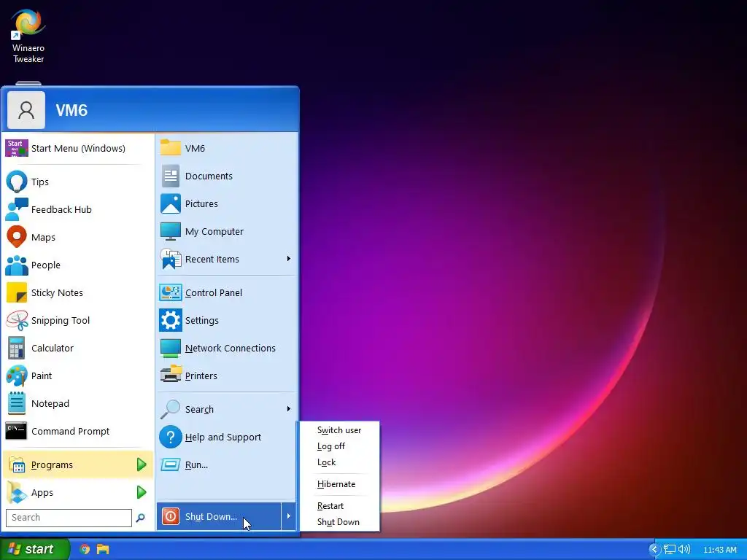The image size is (747, 560).
Task: Click the VM6 user name header
Action: (x=72, y=111)
